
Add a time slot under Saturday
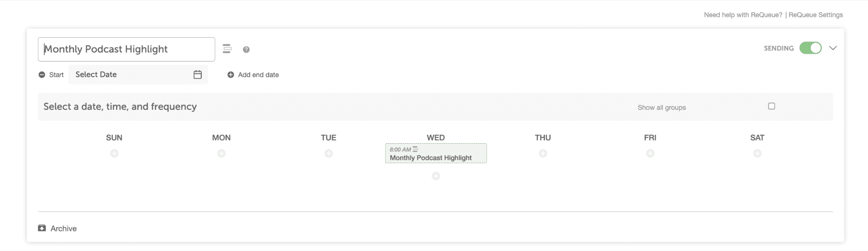pyautogui.click(x=757, y=153)
